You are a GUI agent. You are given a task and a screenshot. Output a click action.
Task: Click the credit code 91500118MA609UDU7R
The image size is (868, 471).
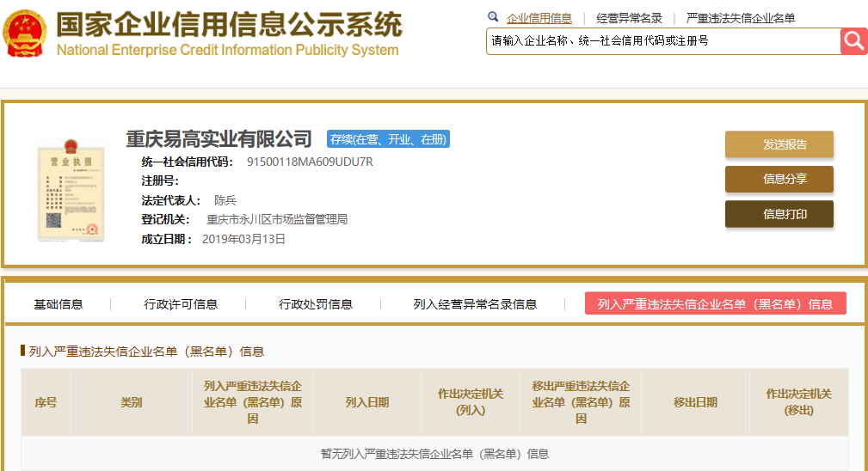(x=310, y=162)
